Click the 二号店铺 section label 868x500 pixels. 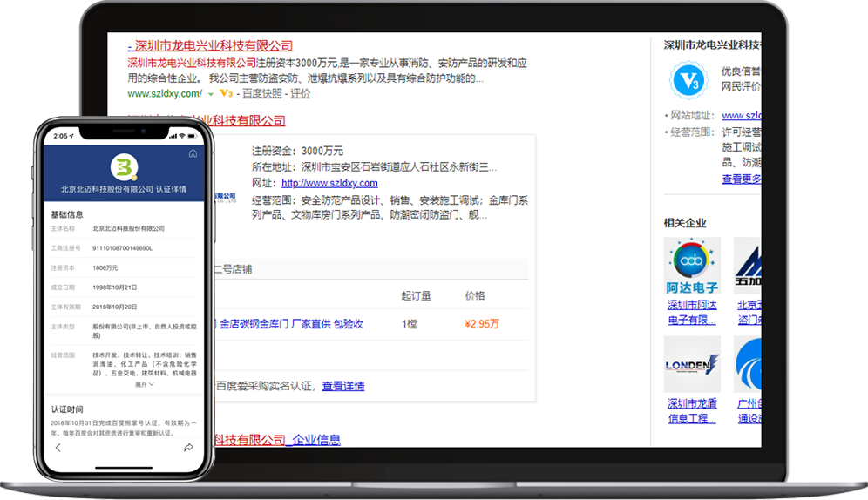[233, 269]
